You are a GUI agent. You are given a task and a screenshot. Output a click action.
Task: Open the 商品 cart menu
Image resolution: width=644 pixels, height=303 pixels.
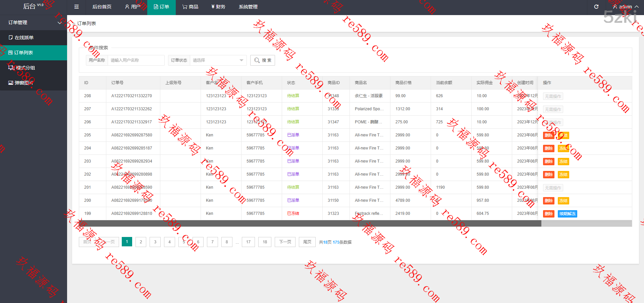[190, 7]
